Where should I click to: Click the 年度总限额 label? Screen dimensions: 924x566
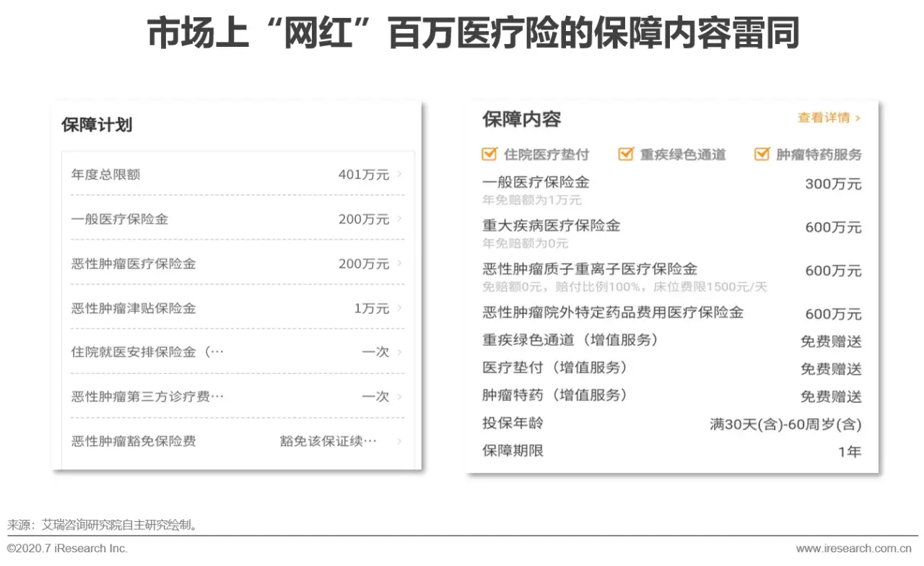pos(106,174)
